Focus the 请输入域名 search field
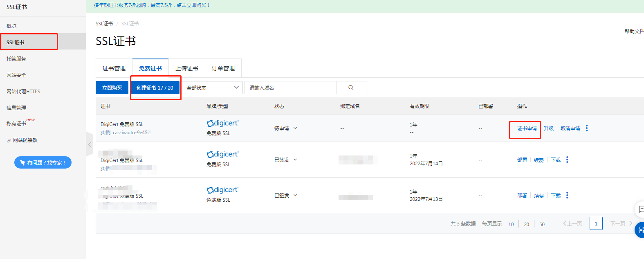 [x=290, y=88]
